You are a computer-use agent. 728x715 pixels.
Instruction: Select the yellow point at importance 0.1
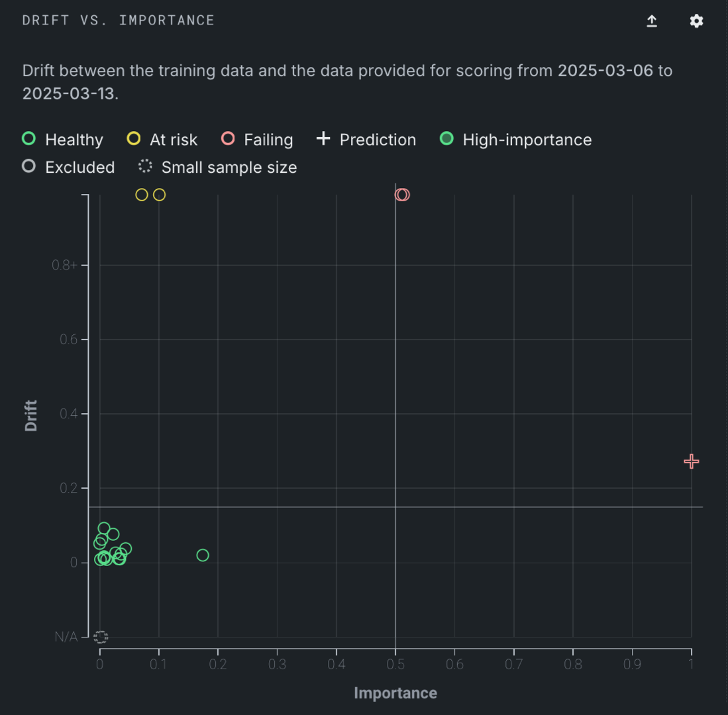(x=159, y=195)
